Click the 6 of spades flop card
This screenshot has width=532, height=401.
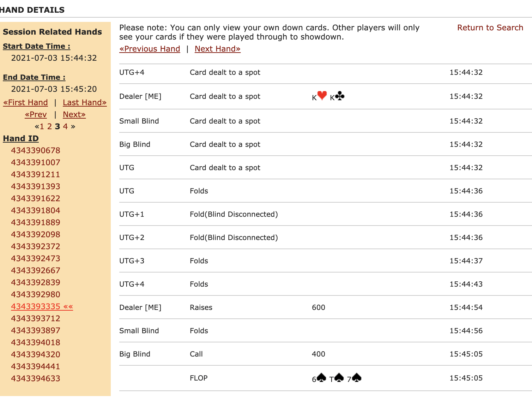tap(319, 378)
